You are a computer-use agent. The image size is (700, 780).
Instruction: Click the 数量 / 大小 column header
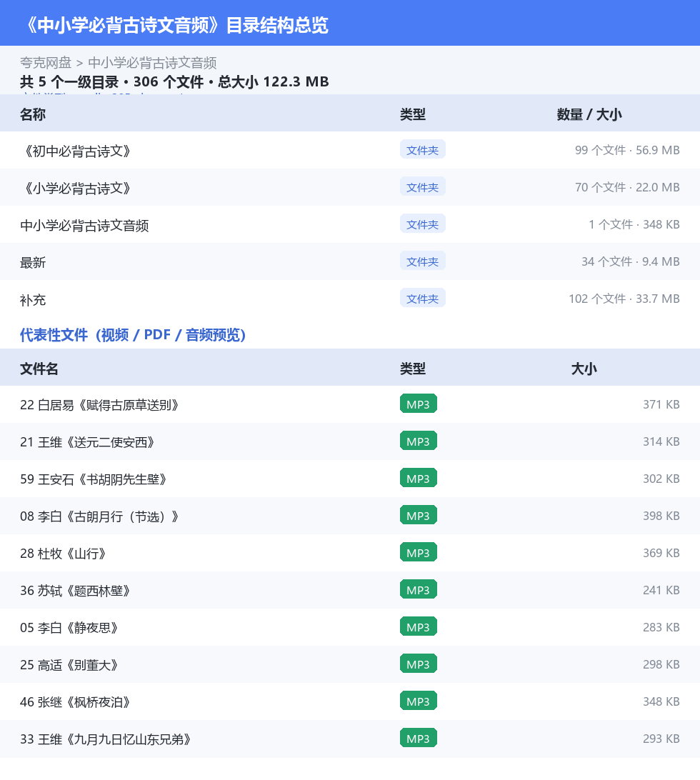pos(589,114)
